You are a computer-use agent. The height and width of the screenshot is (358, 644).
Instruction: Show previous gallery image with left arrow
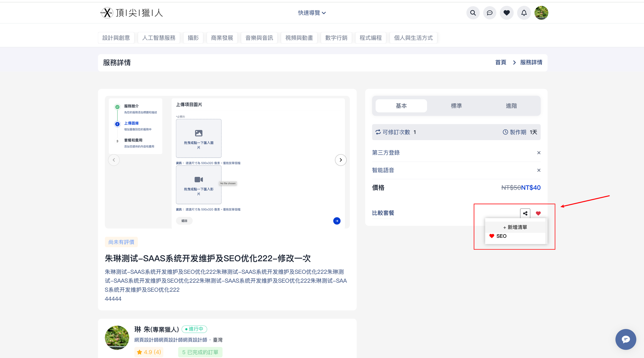tap(114, 160)
